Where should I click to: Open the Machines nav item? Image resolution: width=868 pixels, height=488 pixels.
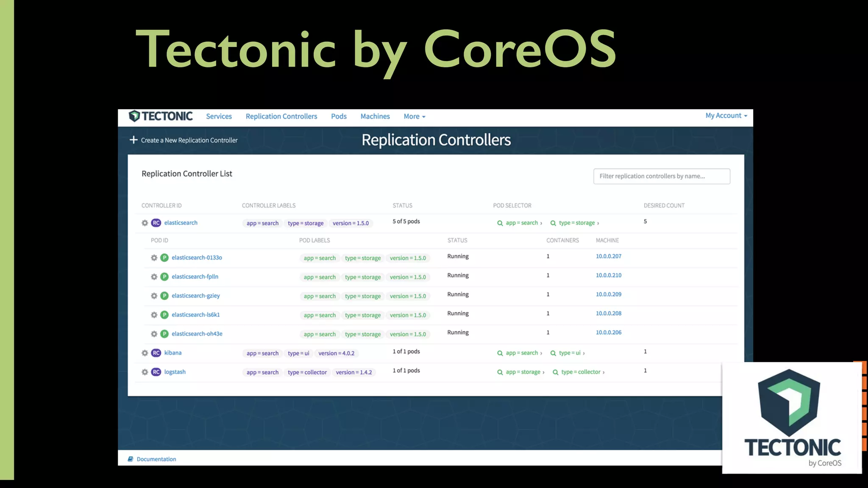(375, 116)
